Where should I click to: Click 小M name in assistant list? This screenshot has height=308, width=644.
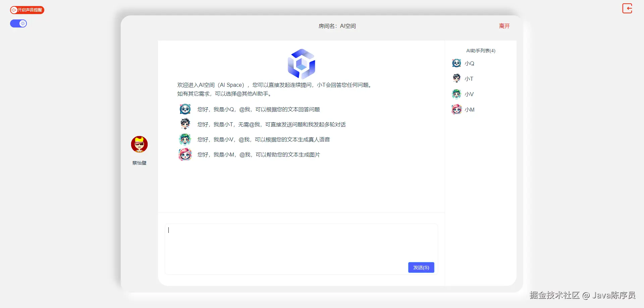pyautogui.click(x=470, y=110)
